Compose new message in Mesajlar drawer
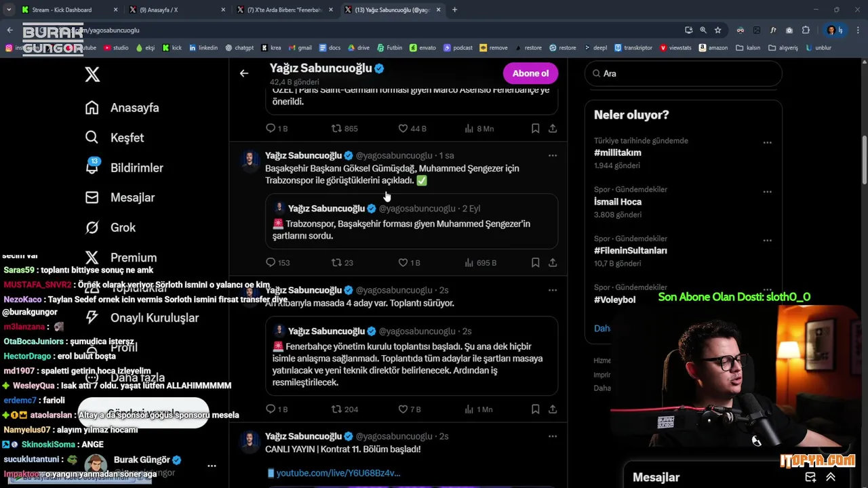 [x=810, y=477]
